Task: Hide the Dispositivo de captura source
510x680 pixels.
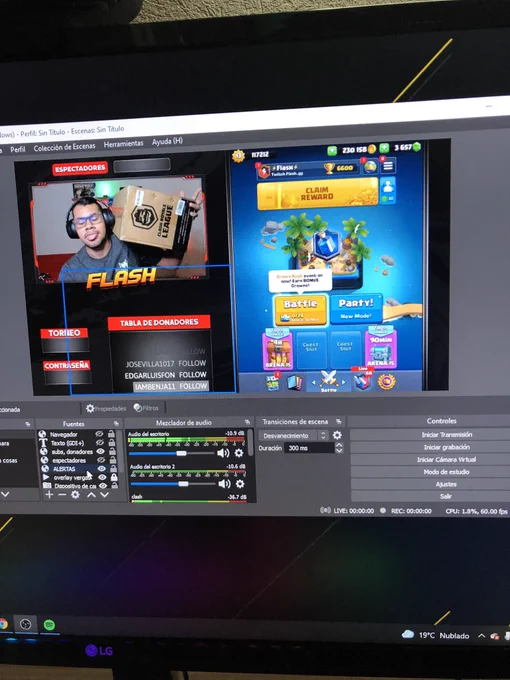Action: [x=103, y=486]
